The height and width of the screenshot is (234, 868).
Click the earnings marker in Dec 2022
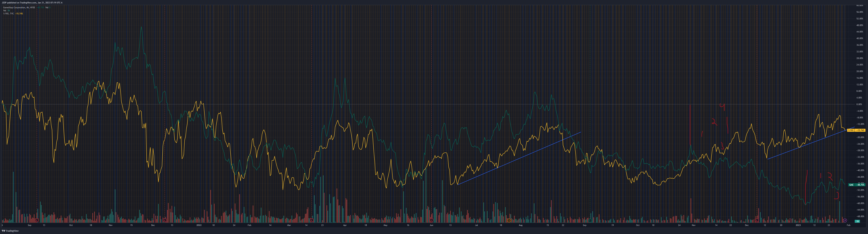757,221
